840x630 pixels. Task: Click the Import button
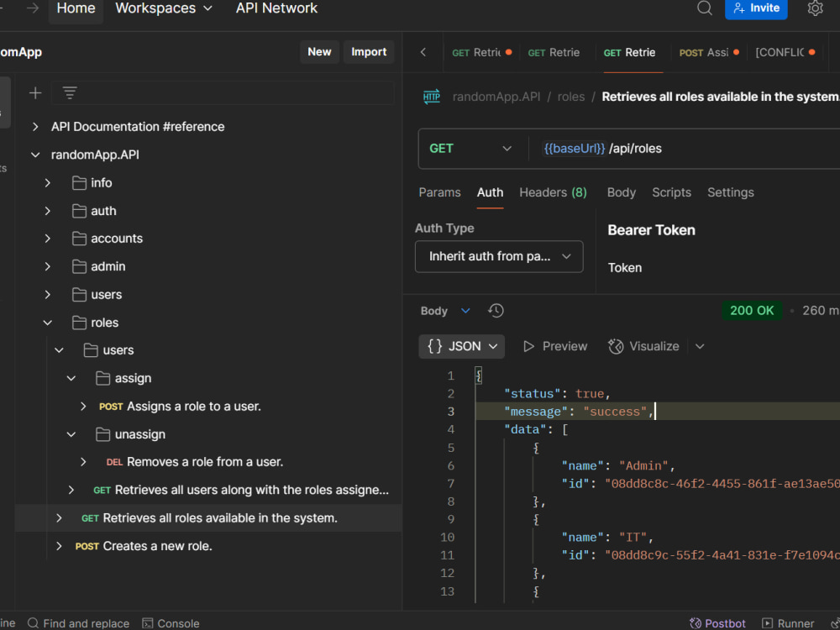tap(369, 52)
